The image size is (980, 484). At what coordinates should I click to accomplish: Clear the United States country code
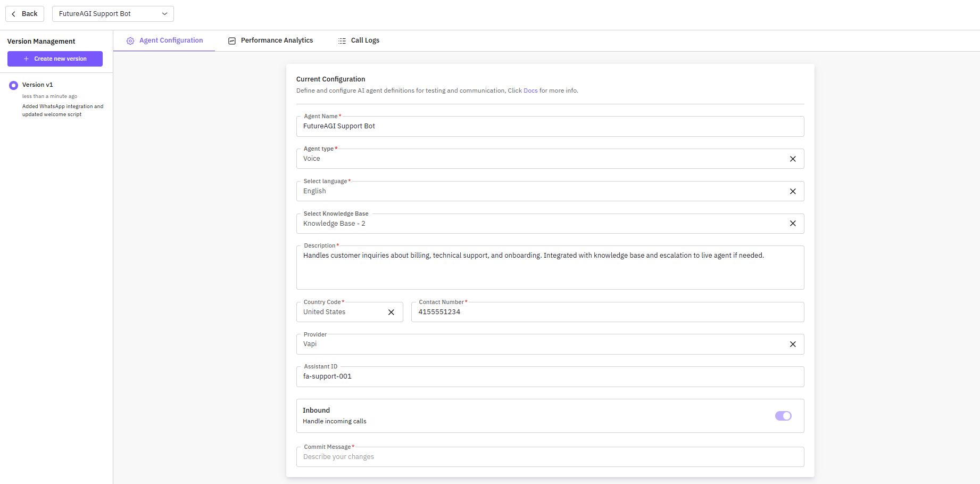coord(391,312)
